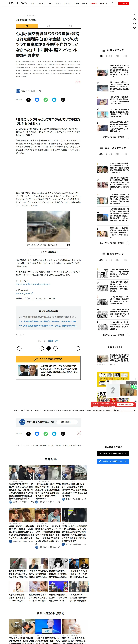
Task: Go to page 1 in pagination
Action: click(x=42, y=348)
